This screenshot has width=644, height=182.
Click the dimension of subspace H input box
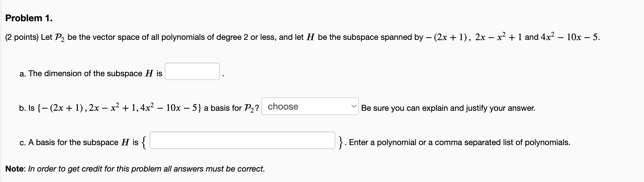coord(192,72)
